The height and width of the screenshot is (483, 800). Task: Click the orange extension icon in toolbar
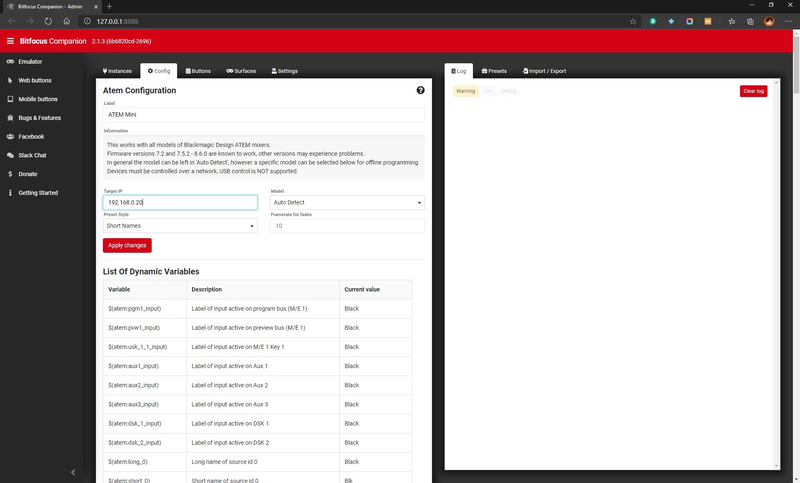click(x=708, y=21)
